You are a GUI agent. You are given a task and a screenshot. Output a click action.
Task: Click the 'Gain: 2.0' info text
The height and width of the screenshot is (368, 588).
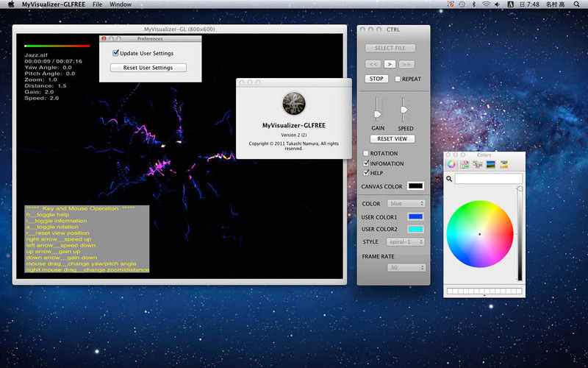pos(39,92)
